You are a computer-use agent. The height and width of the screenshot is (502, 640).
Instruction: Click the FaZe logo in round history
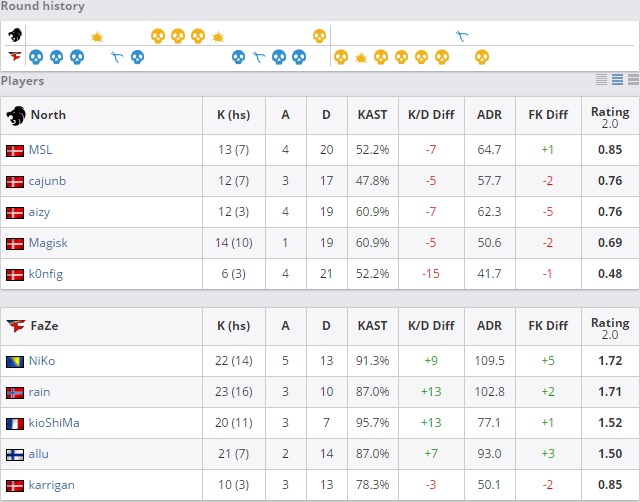click(16, 56)
